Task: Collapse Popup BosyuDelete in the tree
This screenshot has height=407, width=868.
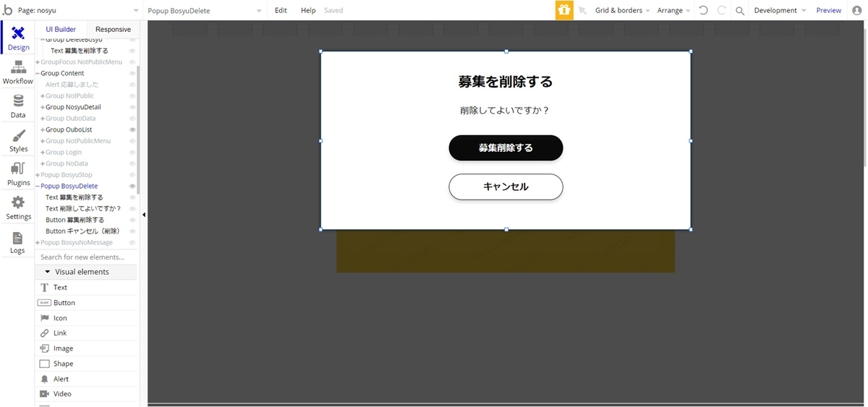Action: [x=38, y=186]
